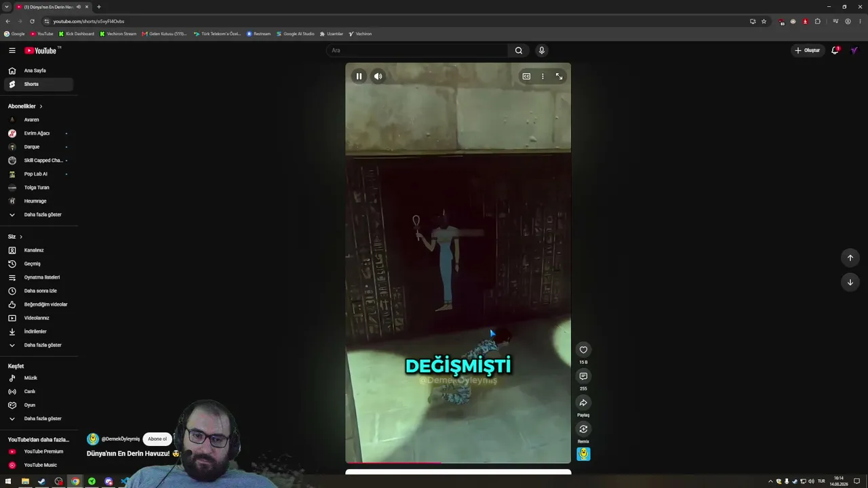Image resolution: width=868 pixels, height=488 pixels.
Task: Expand subscriptions with Daha fazla göster
Action: coord(39,215)
